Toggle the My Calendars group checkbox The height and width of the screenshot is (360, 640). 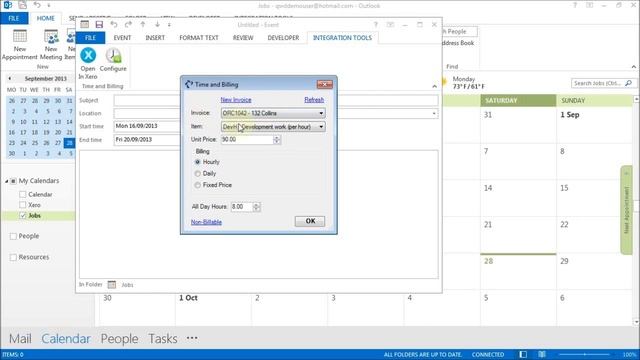click(13, 181)
